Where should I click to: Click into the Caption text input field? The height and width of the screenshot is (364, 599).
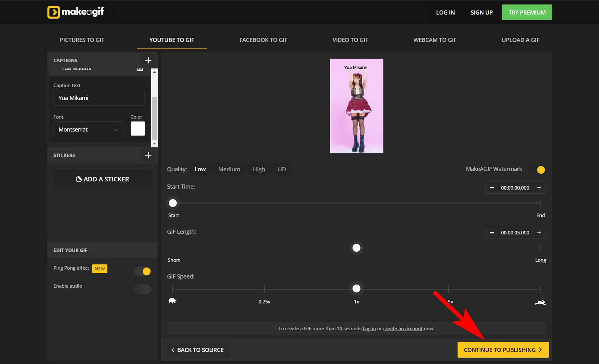99,98
